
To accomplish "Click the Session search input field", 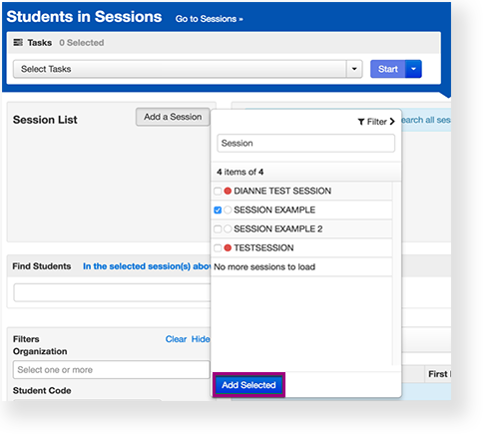I will 305,143.
